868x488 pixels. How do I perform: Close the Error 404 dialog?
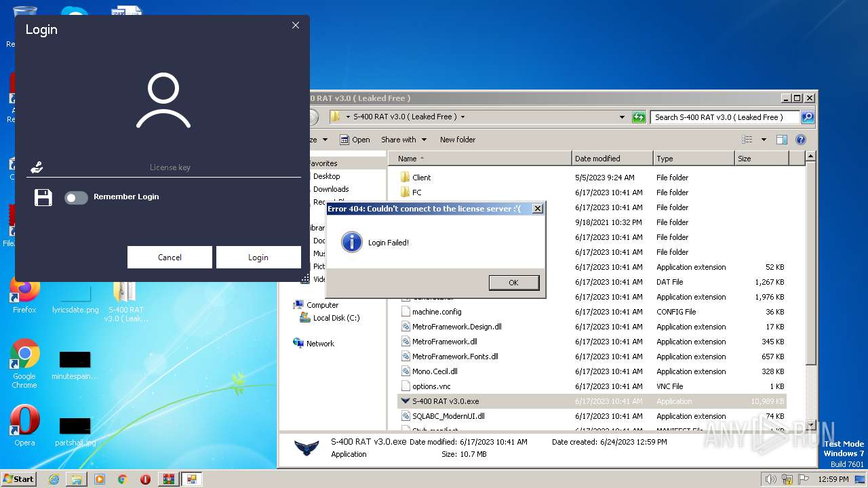[x=537, y=209]
